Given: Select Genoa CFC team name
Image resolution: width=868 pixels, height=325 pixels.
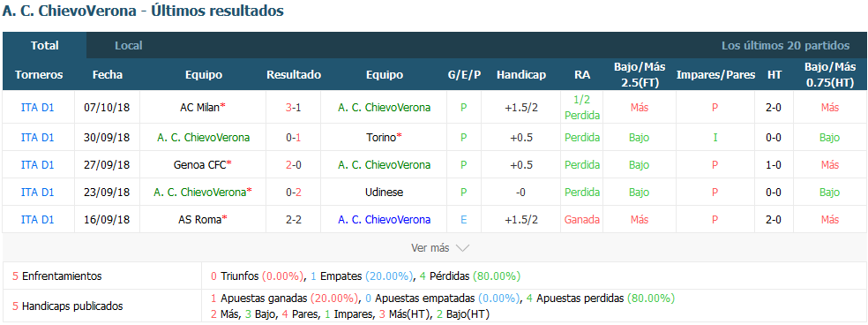Looking at the screenshot, I should pos(200,165).
